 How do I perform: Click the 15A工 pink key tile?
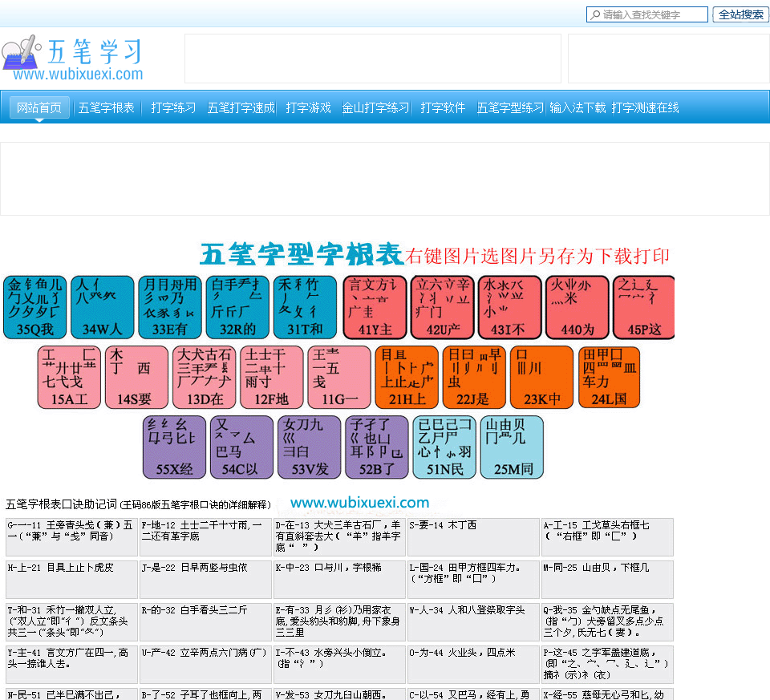point(69,377)
